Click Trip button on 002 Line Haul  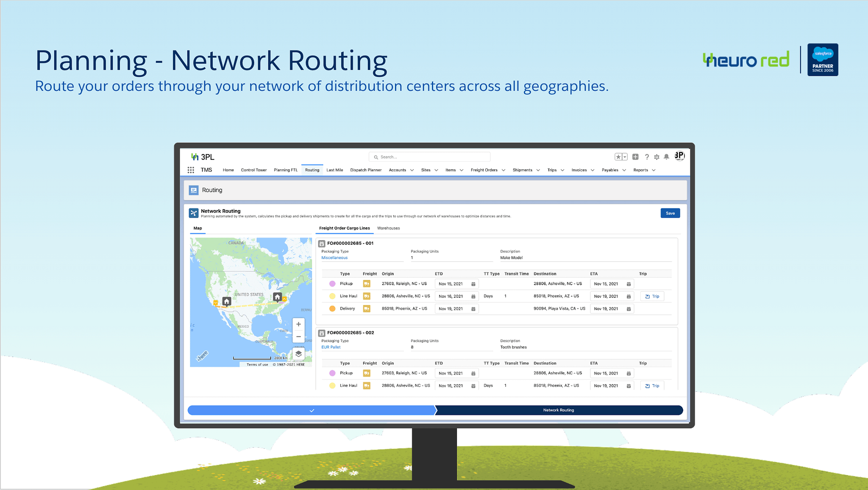coord(652,386)
